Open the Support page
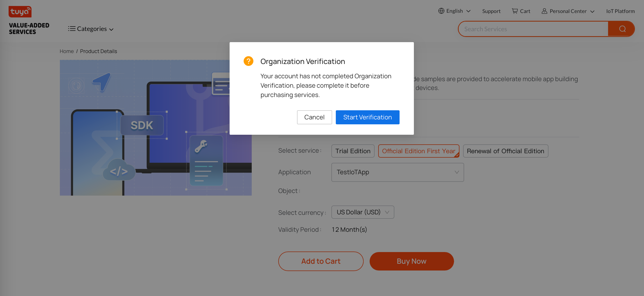644x296 pixels. pos(491,11)
